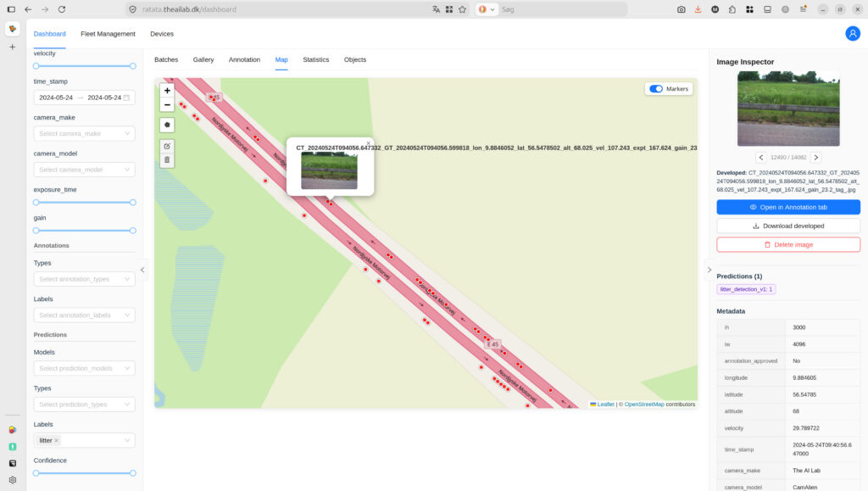Open Fleet Management page
Image resolution: width=868 pixels, height=491 pixels.
[x=108, y=34]
